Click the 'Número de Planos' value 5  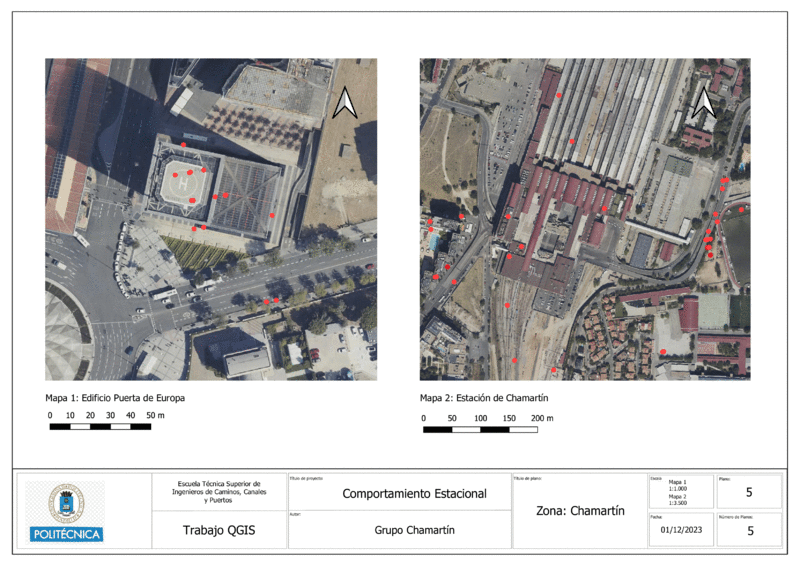(x=750, y=532)
